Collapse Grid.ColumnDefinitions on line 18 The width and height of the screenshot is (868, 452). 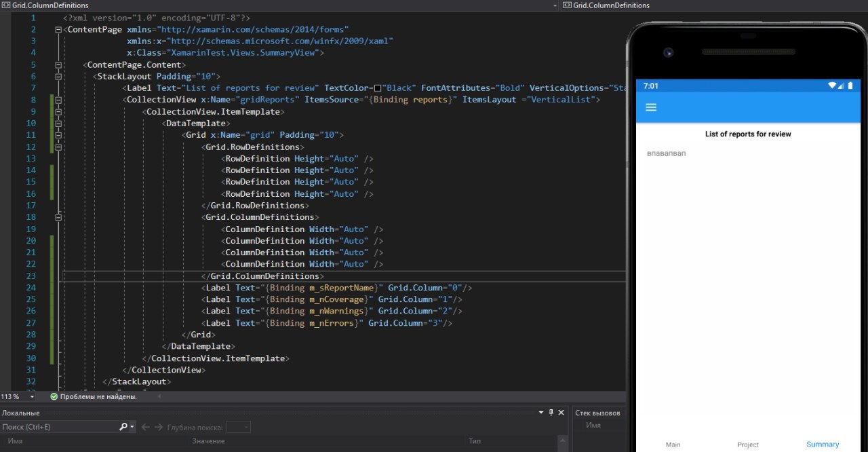pos(58,218)
